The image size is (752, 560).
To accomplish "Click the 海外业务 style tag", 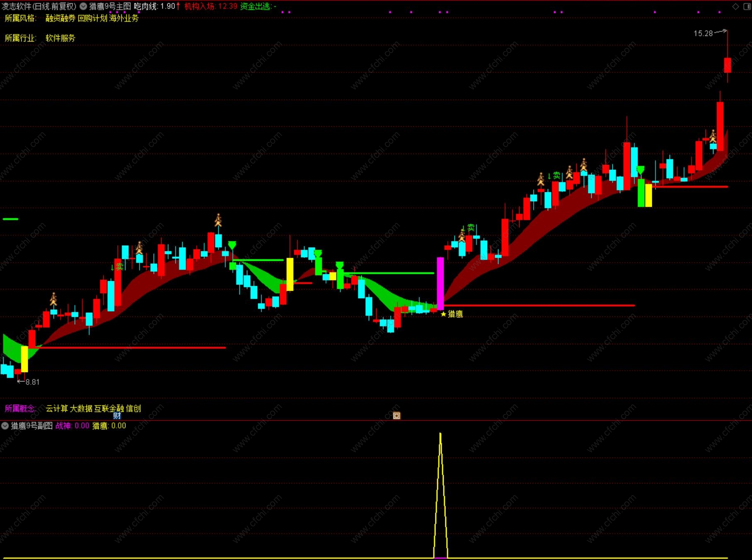I will pos(124,18).
